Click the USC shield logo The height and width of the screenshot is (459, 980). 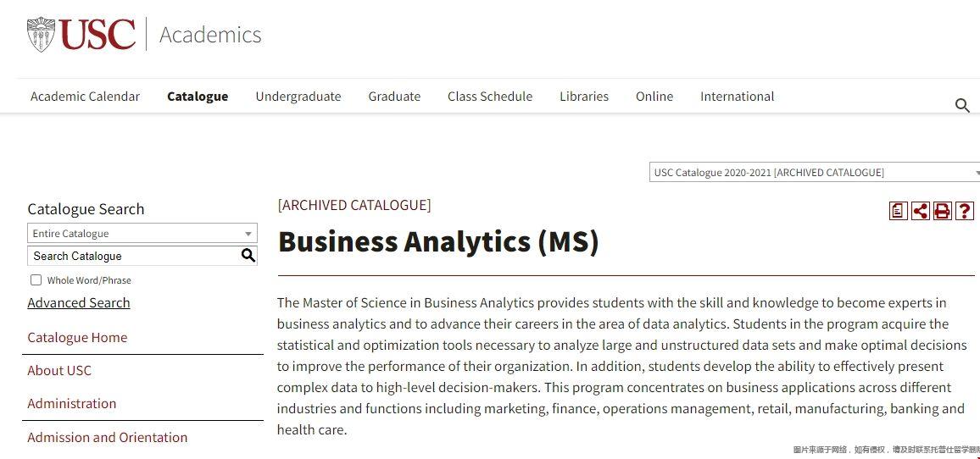pos(42,35)
